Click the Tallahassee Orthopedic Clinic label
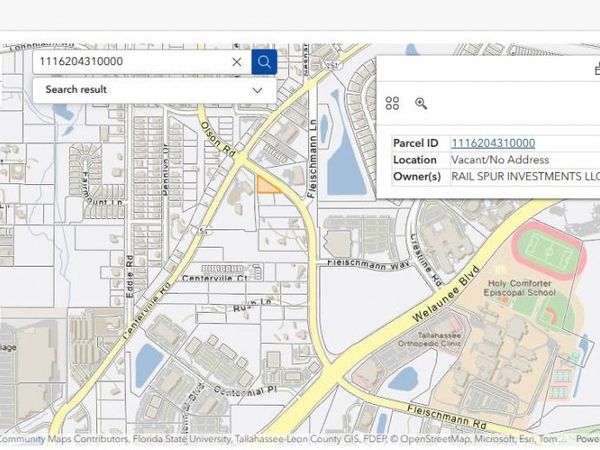Image resolution: width=600 pixels, height=450 pixels. point(430,339)
